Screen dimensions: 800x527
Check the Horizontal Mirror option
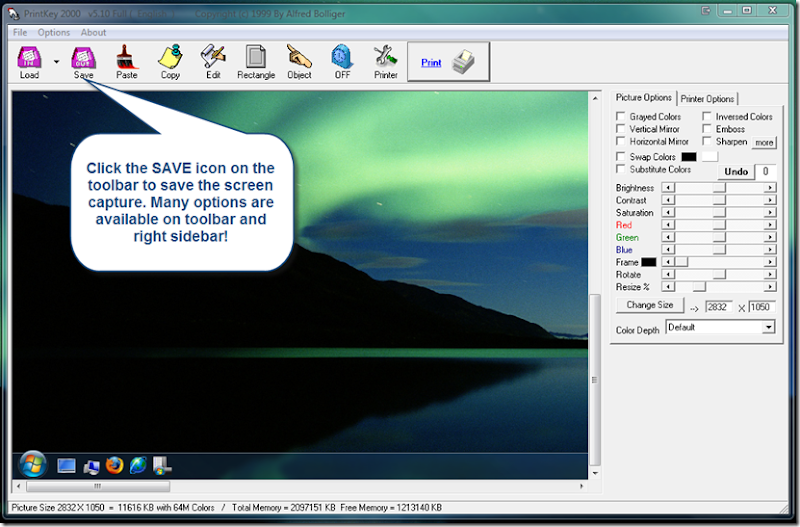pyautogui.click(x=620, y=141)
